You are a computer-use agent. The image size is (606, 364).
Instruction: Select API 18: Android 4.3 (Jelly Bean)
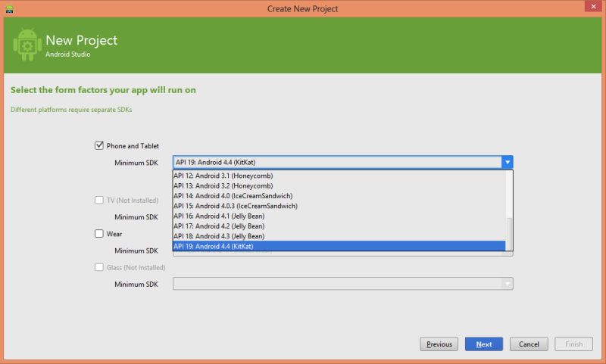pos(339,236)
